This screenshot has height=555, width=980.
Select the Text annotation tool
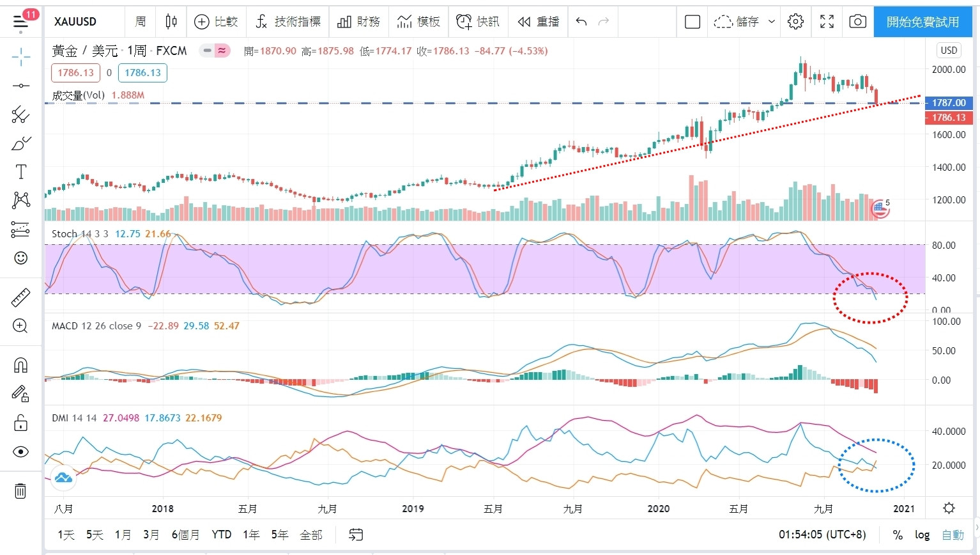click(20, 172)
